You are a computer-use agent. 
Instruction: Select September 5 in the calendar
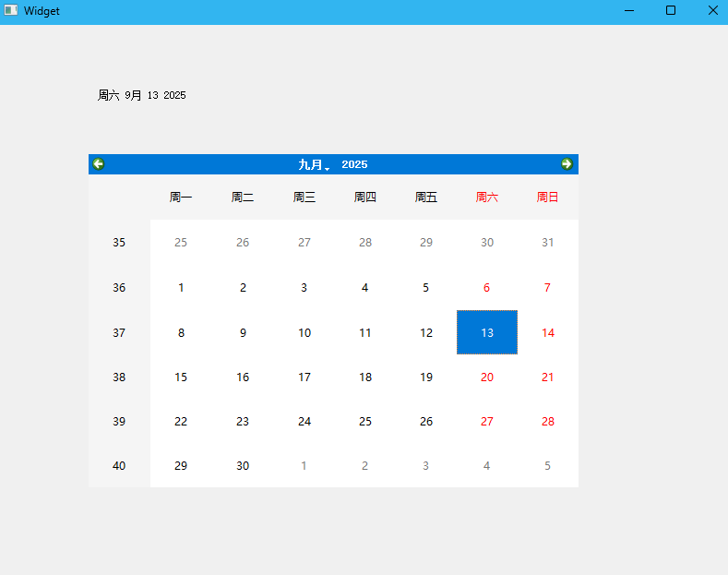click(x=425, y=288)
